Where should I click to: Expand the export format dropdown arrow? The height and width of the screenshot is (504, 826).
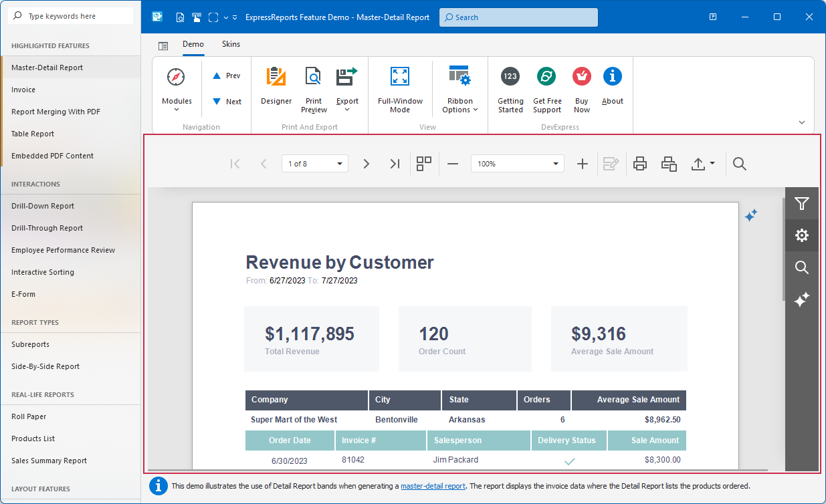pyautogui.click(x=712, y=164)
